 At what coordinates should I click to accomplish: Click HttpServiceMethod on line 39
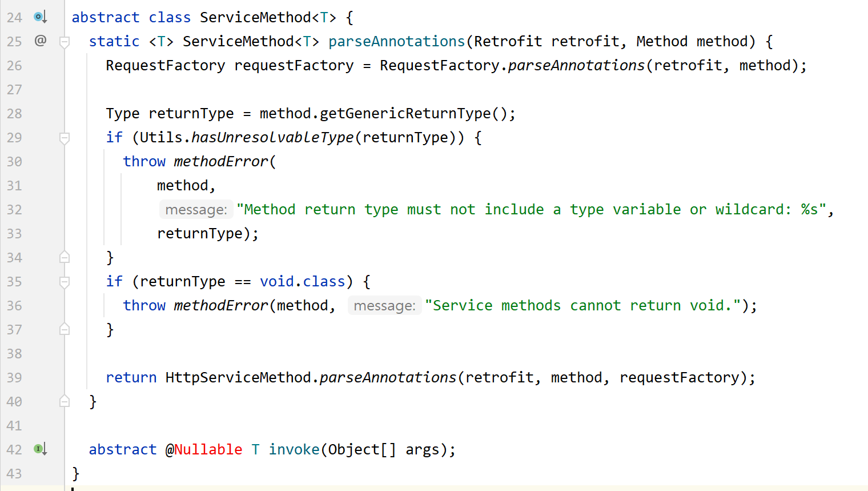tap(238, 378)
